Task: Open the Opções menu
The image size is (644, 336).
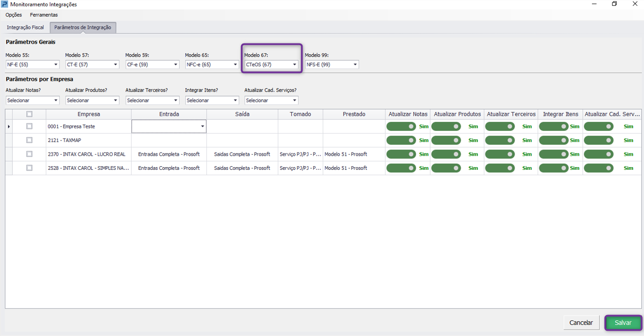Action: [14, 15]
